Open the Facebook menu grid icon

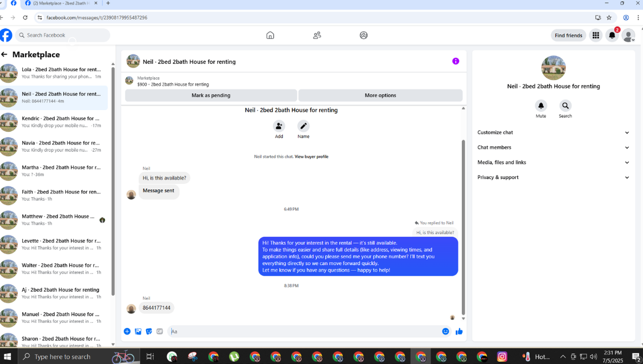[x=595, y=35]
